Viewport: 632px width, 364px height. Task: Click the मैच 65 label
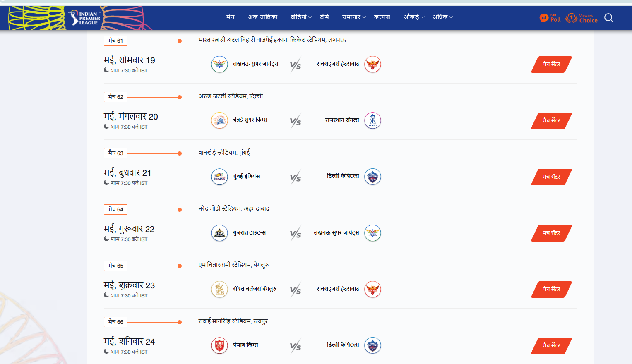(115, 266)
